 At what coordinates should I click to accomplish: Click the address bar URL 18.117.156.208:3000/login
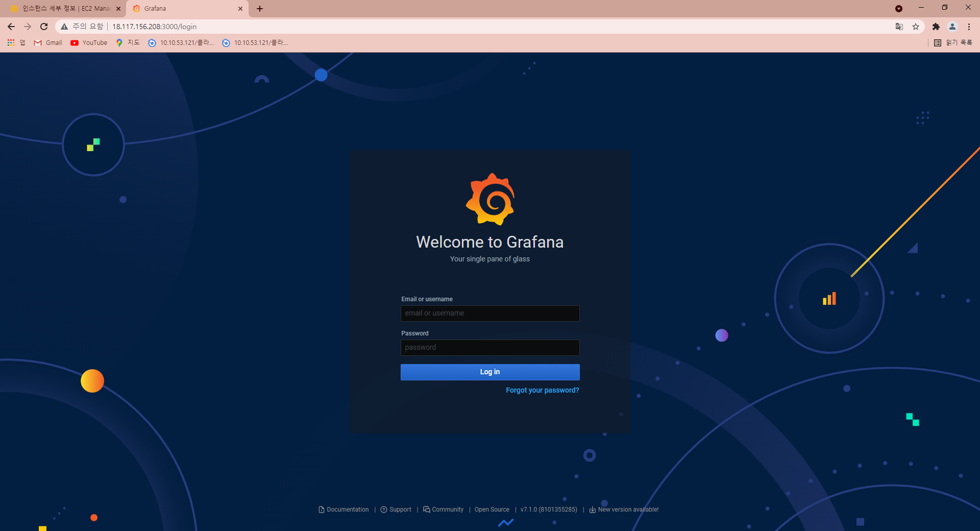155,27
